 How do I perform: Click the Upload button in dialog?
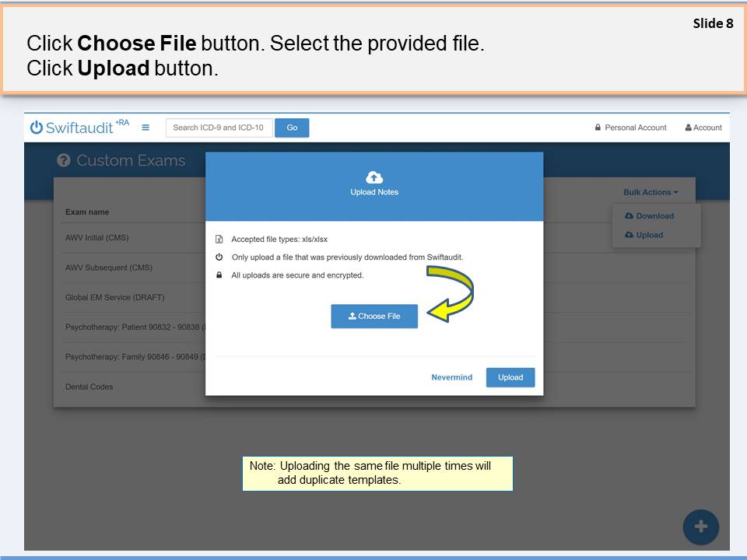pos(510,377)
